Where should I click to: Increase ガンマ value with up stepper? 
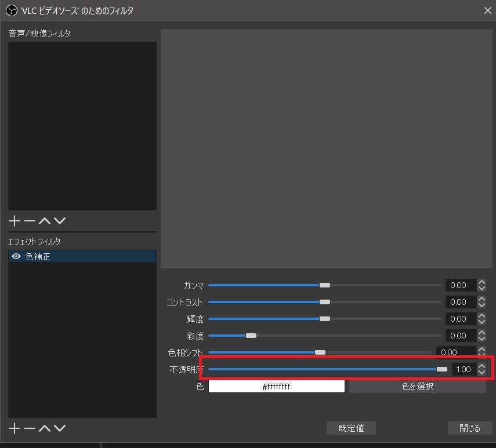(481, 282)
